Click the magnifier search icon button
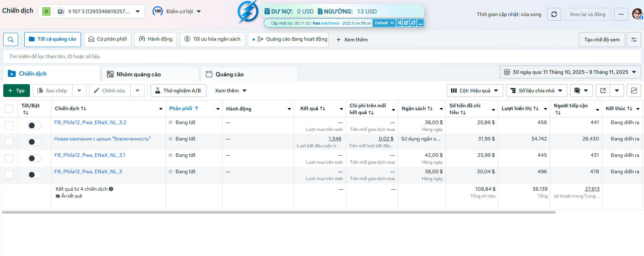Screen dimensions: 644x256 pyautogui.click(x=11, y=40)
